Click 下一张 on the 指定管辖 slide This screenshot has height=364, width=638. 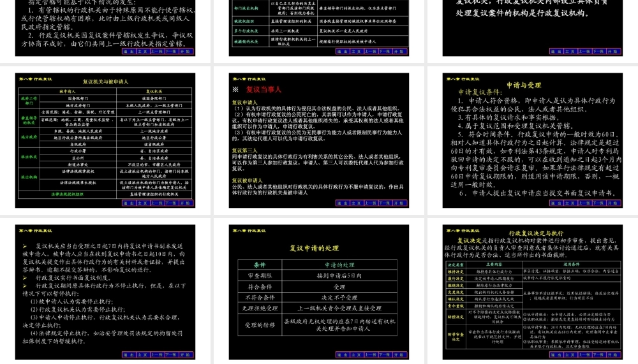click(171, 51)
